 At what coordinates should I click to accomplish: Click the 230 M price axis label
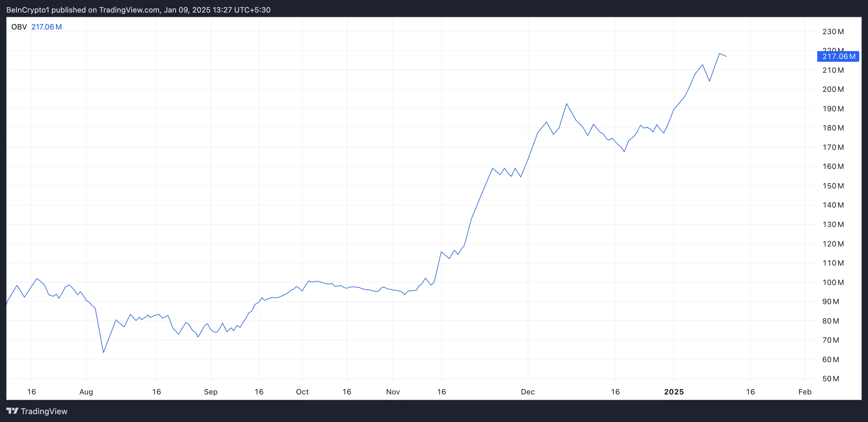tap(833, 32)
